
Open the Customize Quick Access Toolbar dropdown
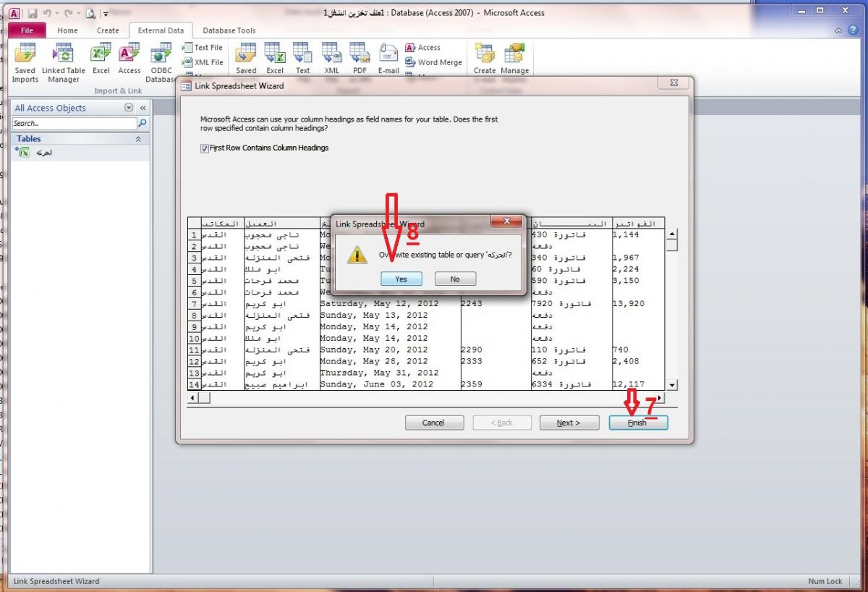105,14
